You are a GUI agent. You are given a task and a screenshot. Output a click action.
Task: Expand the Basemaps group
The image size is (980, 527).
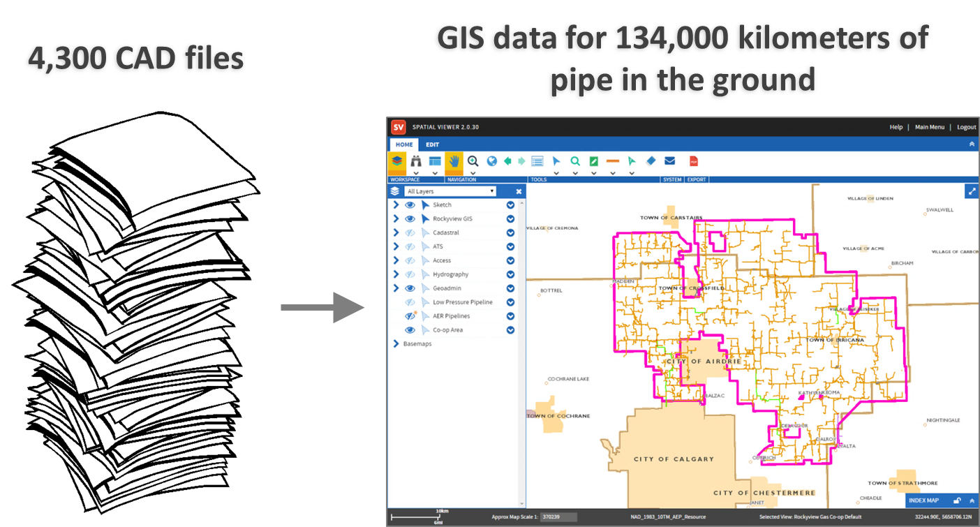pyautogui.click(x=396, y=344)
